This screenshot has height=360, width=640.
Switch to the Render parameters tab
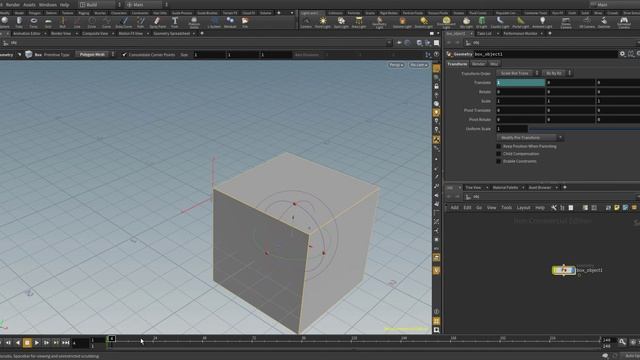pyautogui.click(x=478, y=64)
